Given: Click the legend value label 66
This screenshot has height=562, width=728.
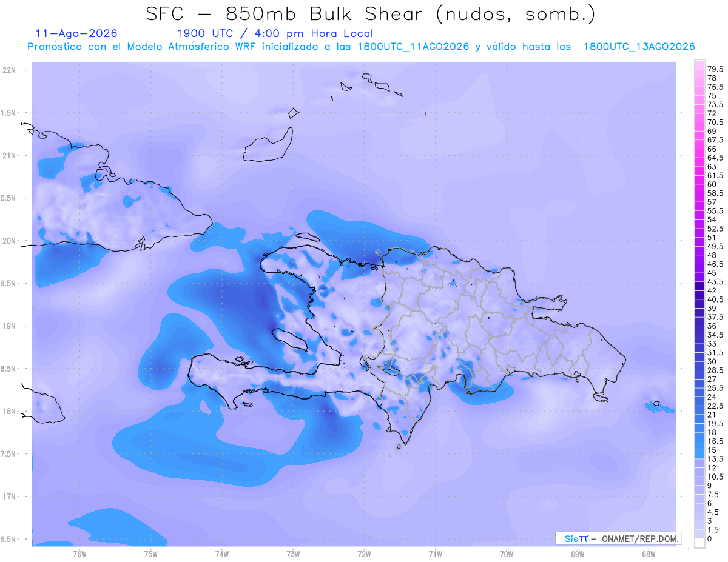Looking at the screenshot, I should (712, 149).
